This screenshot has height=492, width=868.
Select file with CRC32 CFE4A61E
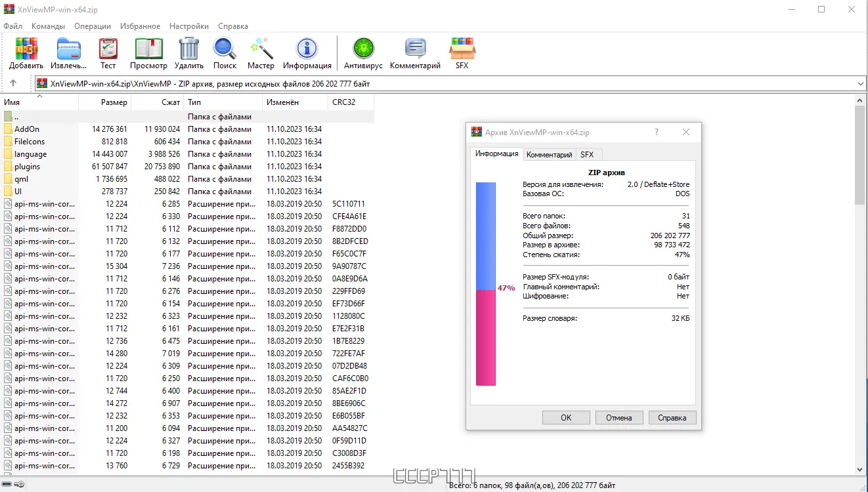coord(188,216)
